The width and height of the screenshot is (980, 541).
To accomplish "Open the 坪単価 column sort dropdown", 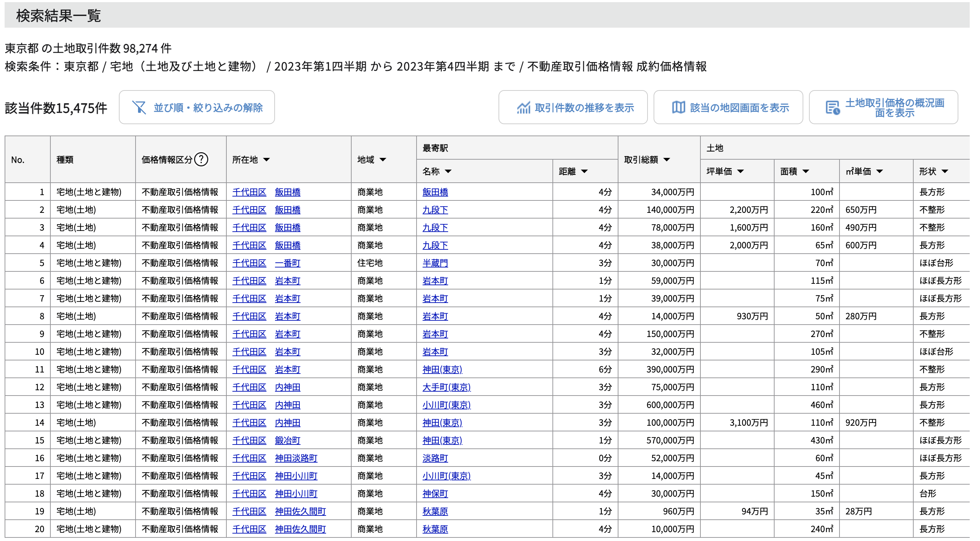I will tap(741, 172).
